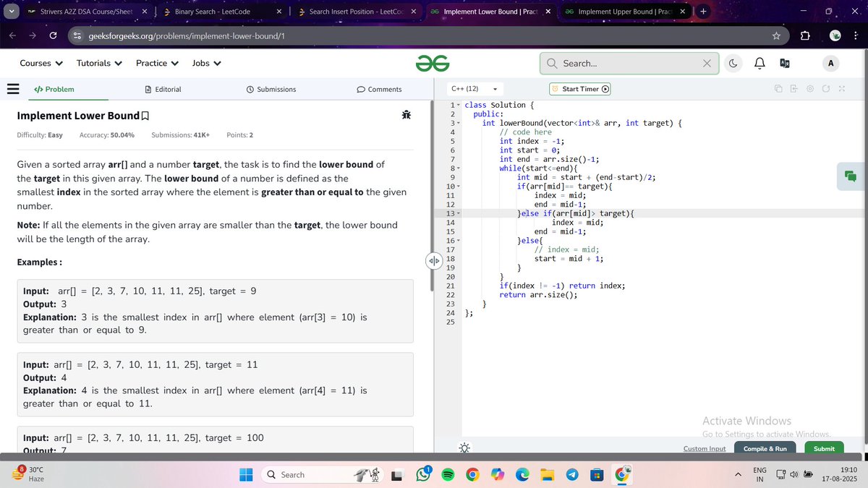
Task: Open a new browser tab
Action: tap(704, 12)
